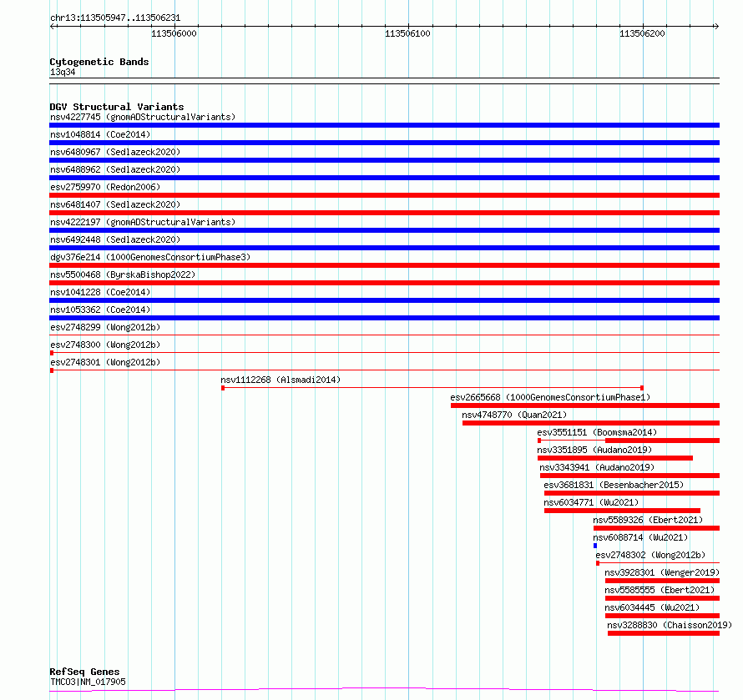Click the Cytogenetic Bands track title
Viewport: 743px width, 700px height.
click(x=99, y=62)
